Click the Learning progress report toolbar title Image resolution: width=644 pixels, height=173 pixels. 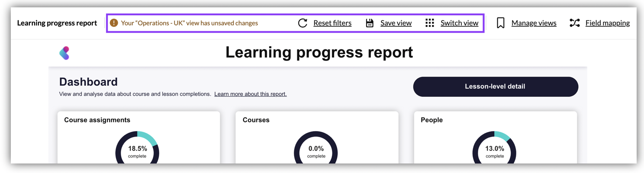pyautogui.click(x=57, y=23)
